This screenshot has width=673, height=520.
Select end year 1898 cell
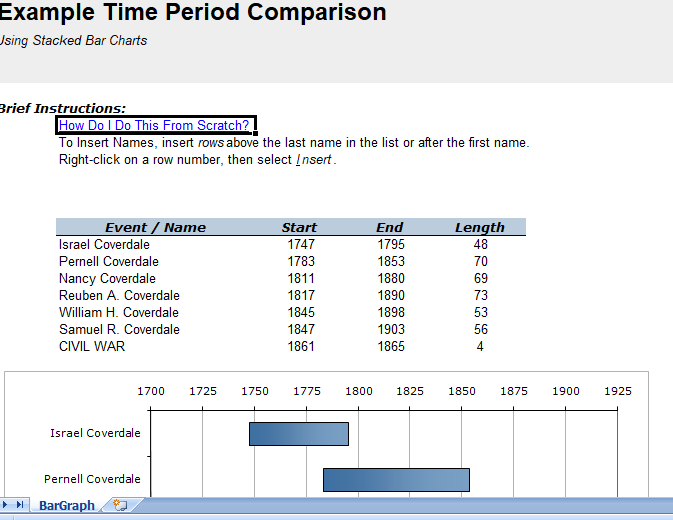[391, 312]
